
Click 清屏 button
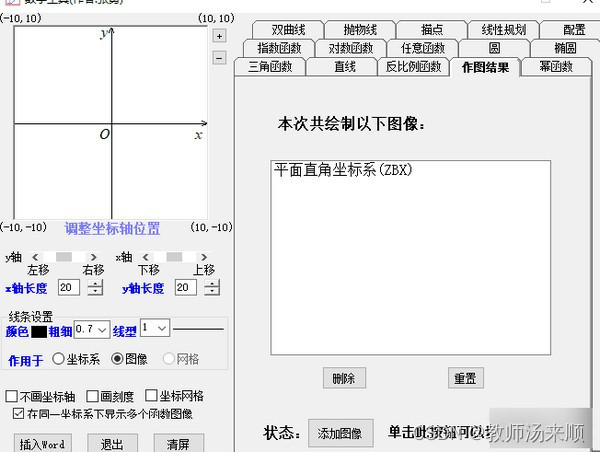point(178,444)
